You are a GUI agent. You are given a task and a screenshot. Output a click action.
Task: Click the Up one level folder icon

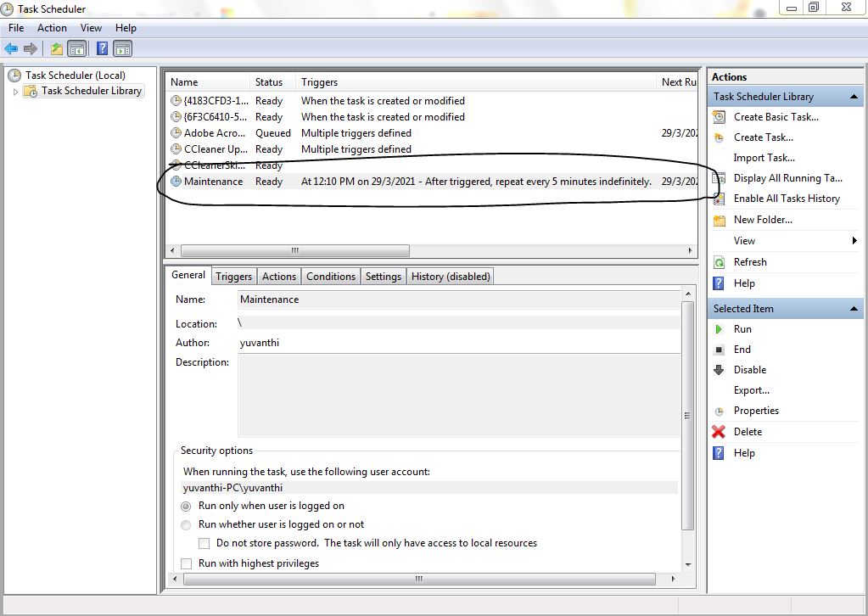(57, 48)
